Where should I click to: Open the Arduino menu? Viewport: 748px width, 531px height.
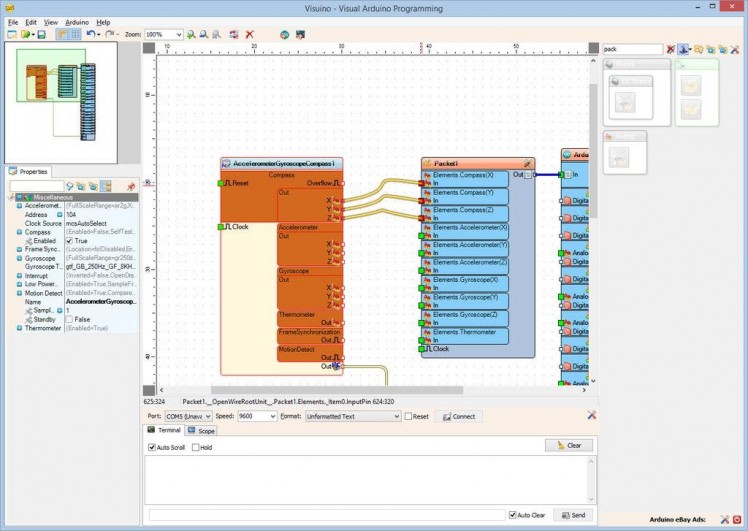(x=77, y=21)
